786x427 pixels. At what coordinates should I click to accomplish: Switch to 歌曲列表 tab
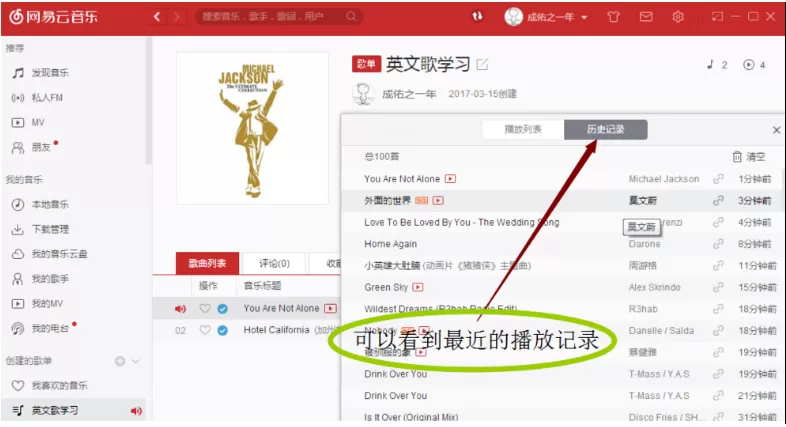coord(207,263)
